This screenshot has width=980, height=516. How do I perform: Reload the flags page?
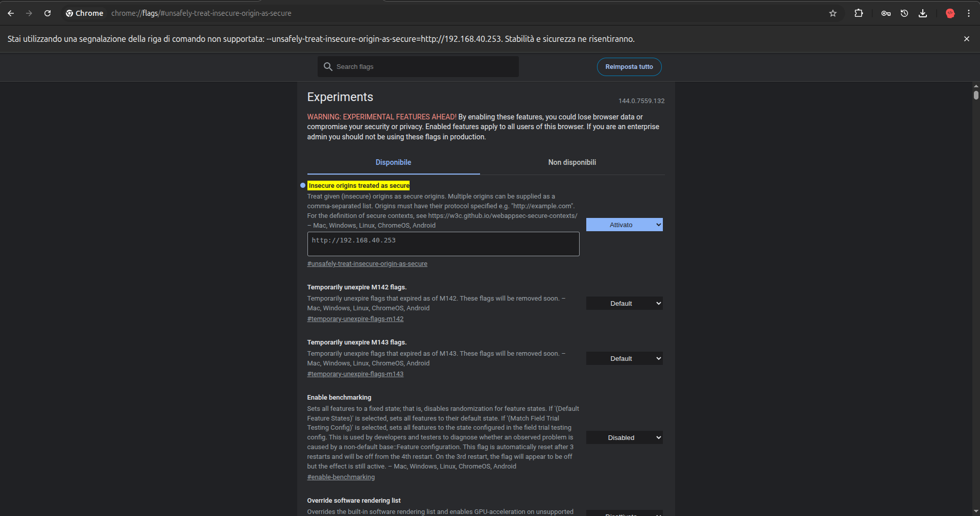tap(47, 13)
